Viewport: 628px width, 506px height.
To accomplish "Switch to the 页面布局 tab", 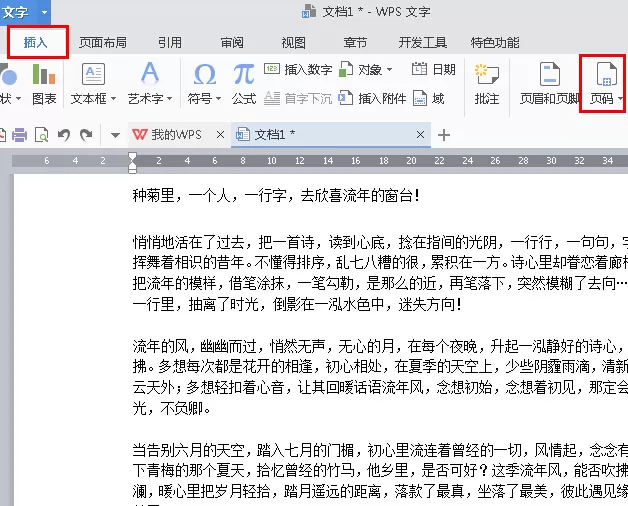I will point(103,42).
